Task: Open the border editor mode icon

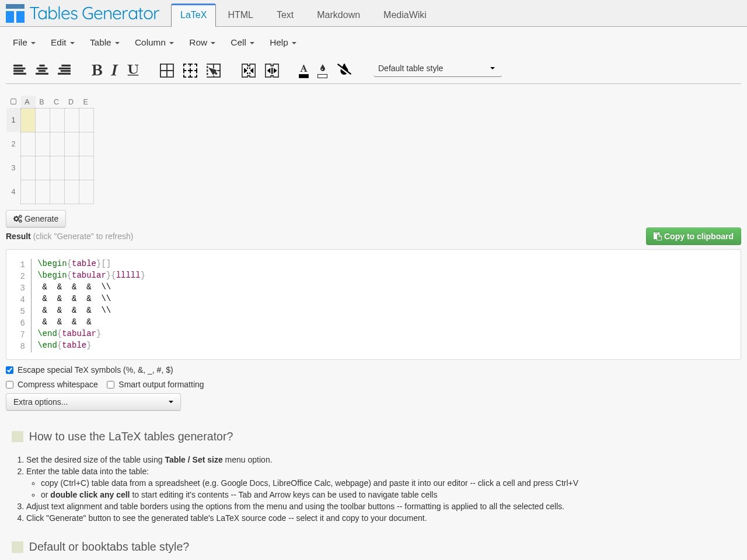Action: tap(214, 71)
